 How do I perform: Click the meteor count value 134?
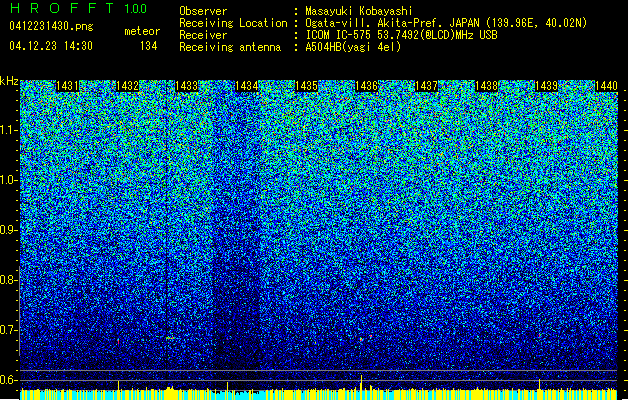pos(148,46)
